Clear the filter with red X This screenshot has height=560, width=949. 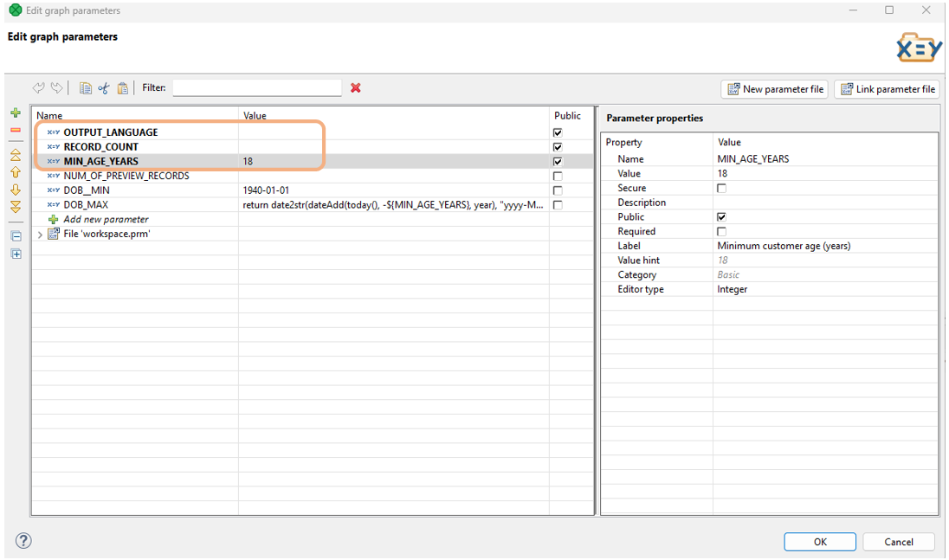(355, 88)
